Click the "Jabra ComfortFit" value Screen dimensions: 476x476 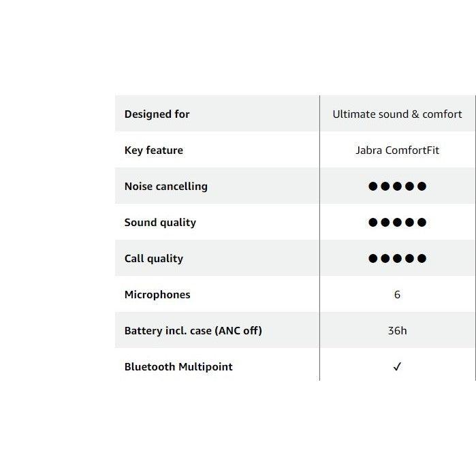[397, 150]
